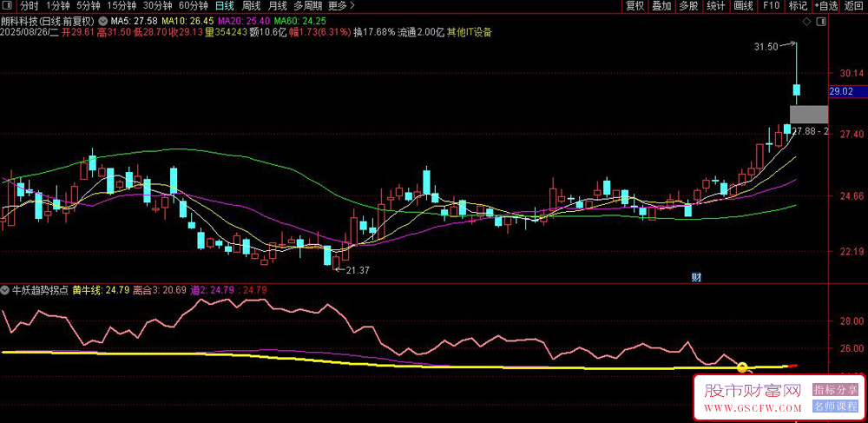Click the 流通2.00亿 float value
This screenshot has height=423, width=868.
click(421, 32)
